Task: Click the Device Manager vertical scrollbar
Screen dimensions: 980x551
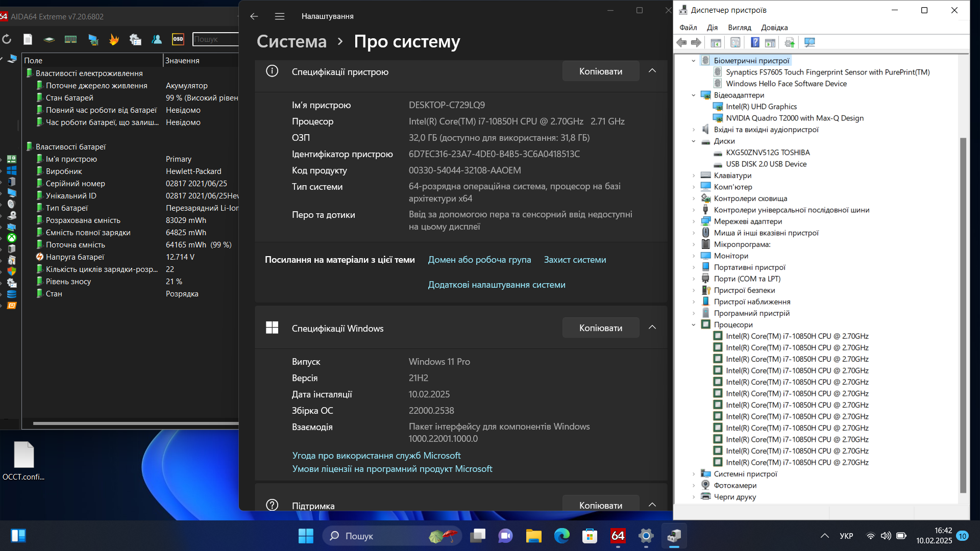Action: point(963,315)
